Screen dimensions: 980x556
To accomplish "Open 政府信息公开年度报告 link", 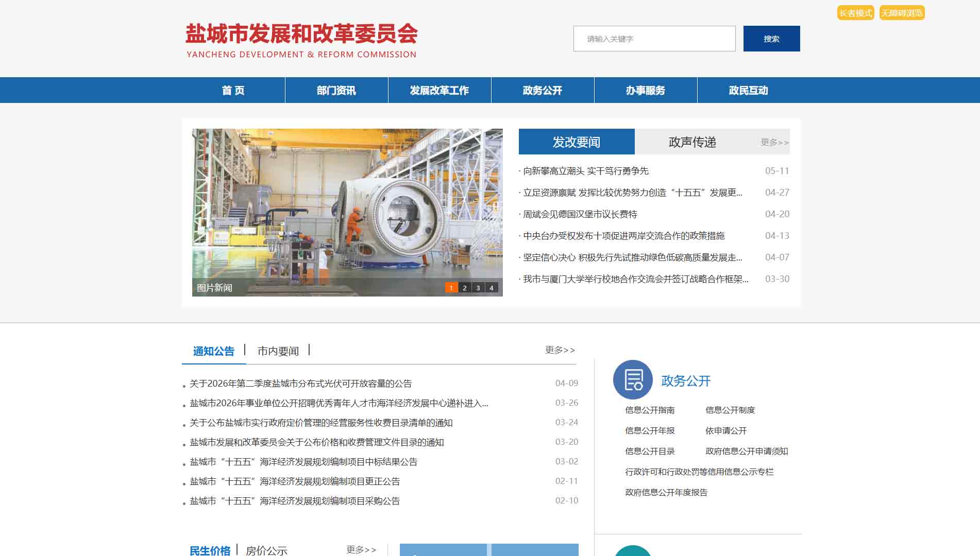I will [666, 492].
